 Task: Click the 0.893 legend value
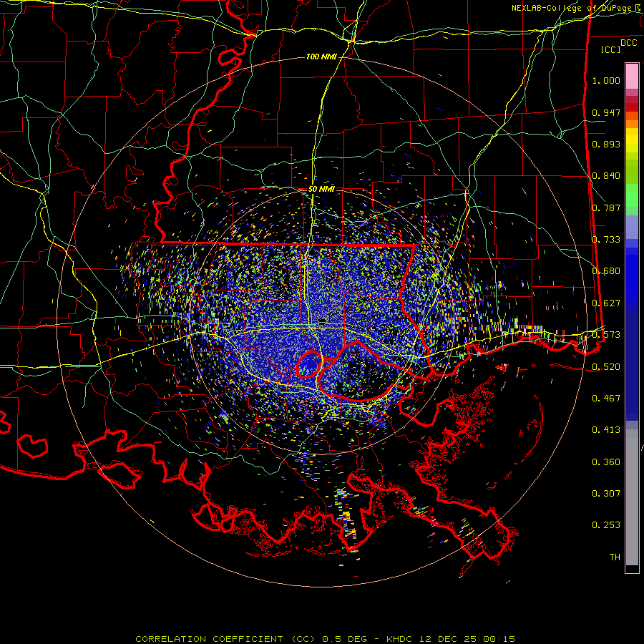[606, 144]
